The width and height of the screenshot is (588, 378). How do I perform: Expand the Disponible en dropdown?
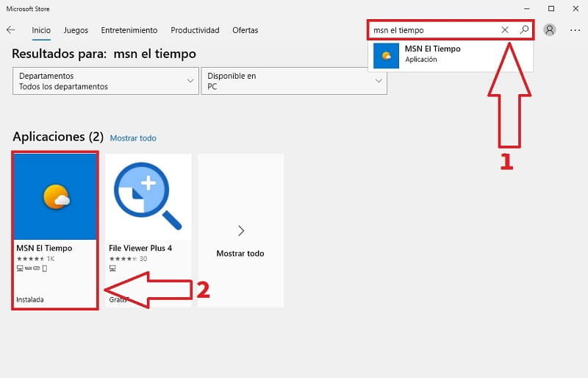(294, 81)
